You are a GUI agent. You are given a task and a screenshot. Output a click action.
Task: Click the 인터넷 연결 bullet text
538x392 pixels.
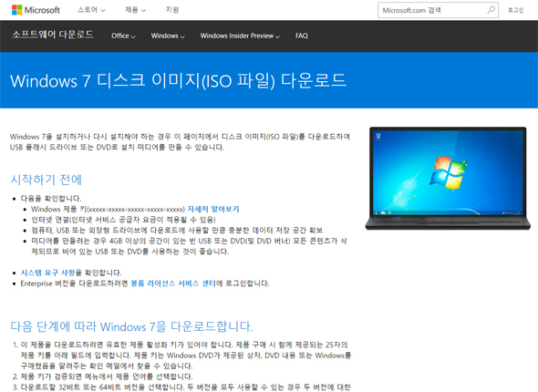click(123, 220)
